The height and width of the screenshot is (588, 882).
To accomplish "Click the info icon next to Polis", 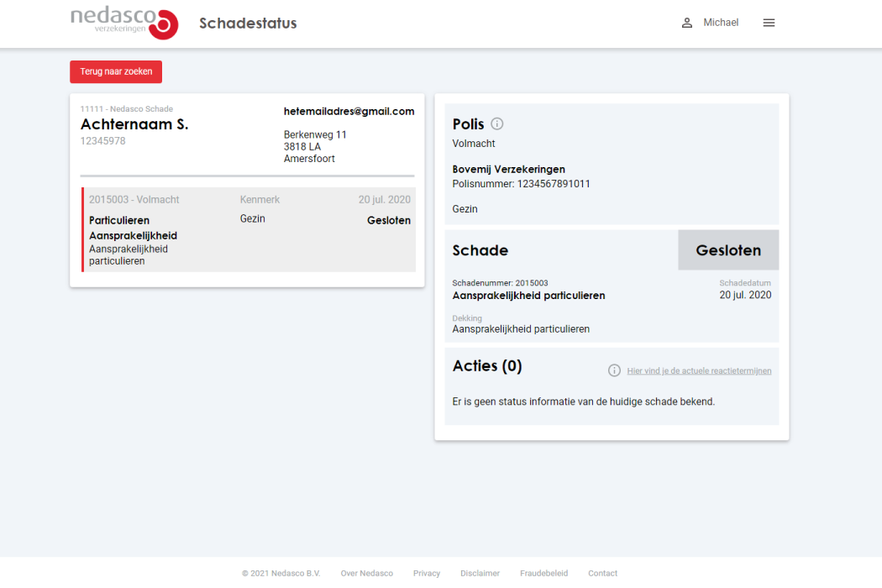I will pos(496,123).
